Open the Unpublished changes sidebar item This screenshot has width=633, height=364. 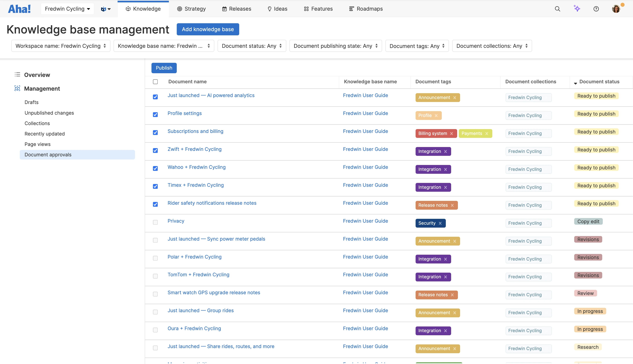pyautogui.click(x=49, y=113)
